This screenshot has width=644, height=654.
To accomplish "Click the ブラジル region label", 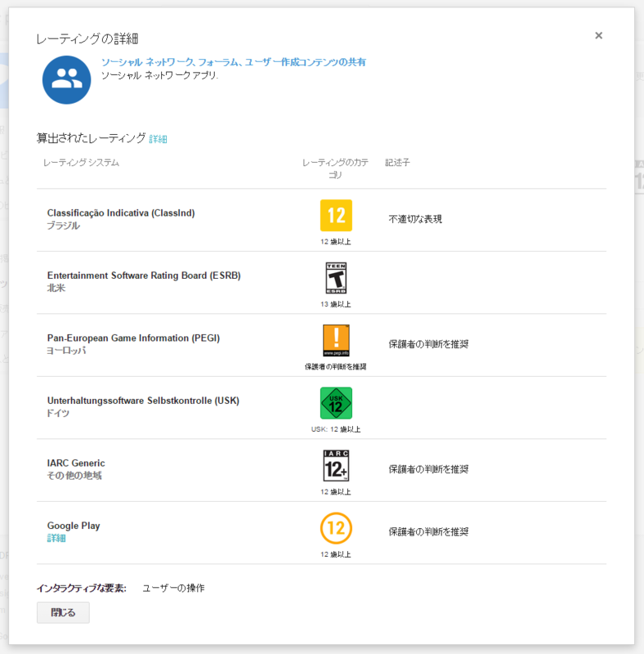I will 64,226.
